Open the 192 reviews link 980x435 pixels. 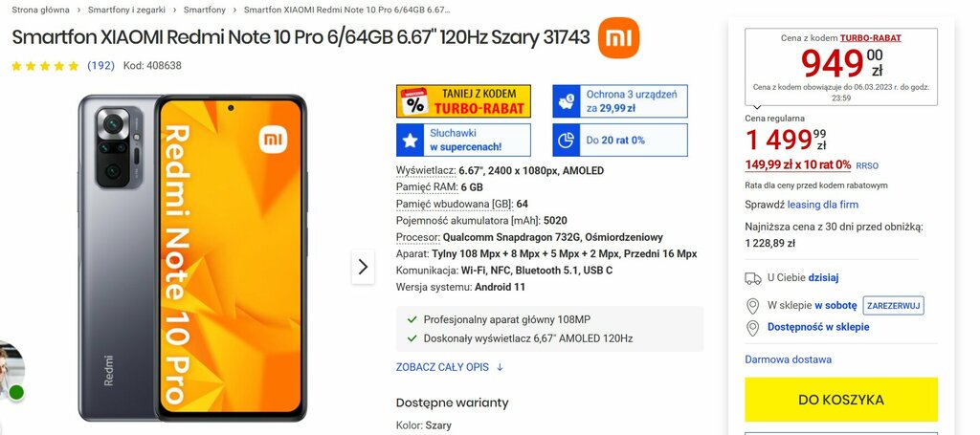tap(100, 66)
